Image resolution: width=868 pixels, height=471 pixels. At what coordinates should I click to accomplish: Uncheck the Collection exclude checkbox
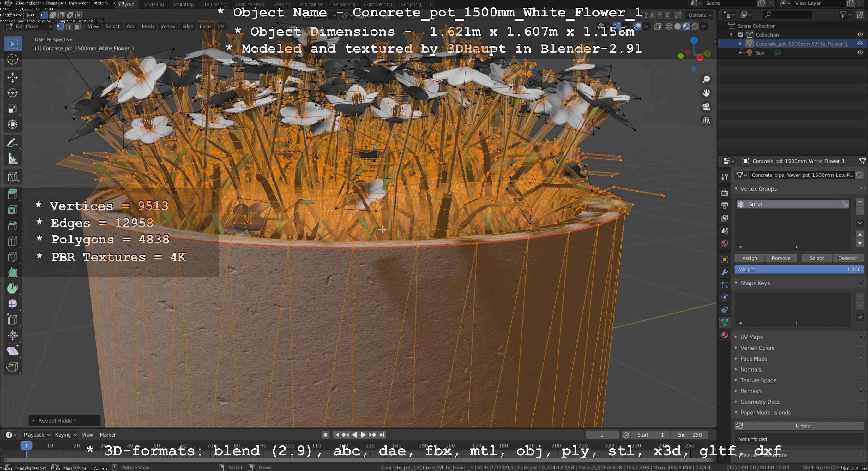740,35
